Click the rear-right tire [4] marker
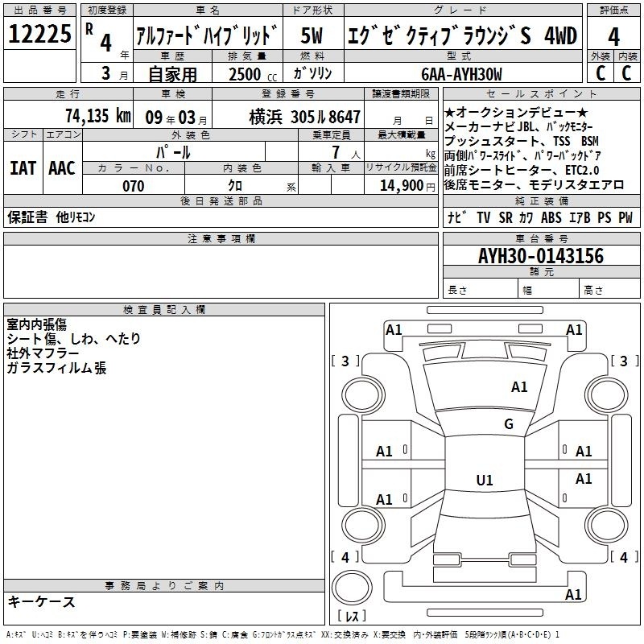644x644 pixels. click(x=621, y=557)
